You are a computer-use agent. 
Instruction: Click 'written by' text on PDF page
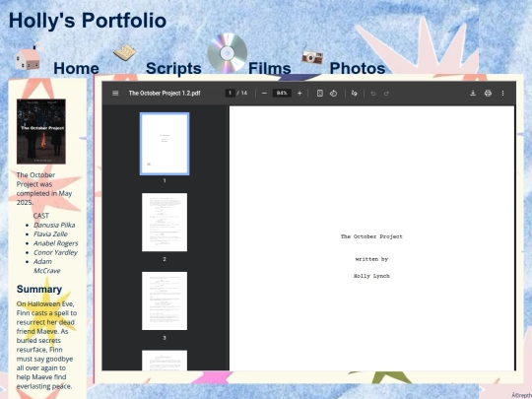coord(371,259)
